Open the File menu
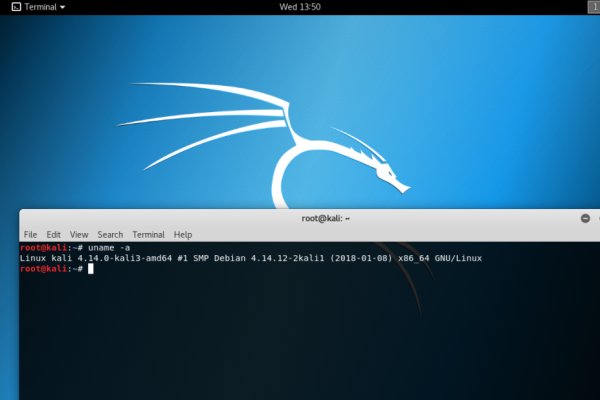The height and width of the screenshot is (400, 600). coord(31,234)
